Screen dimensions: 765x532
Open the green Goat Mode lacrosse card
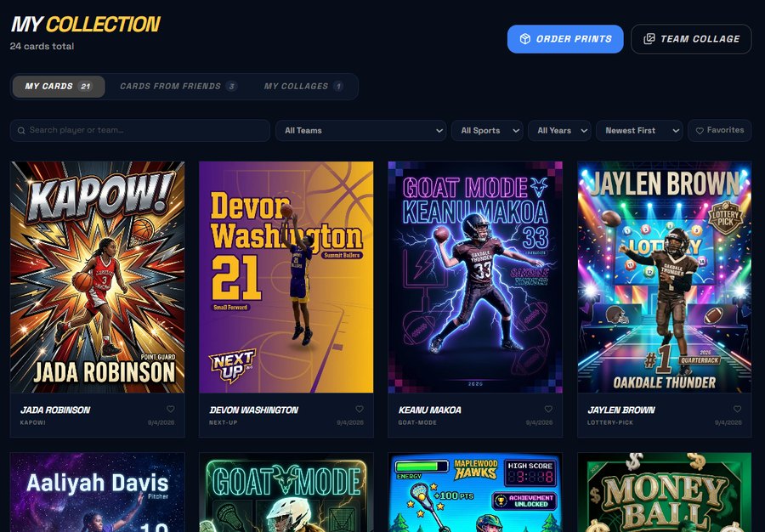286,492
